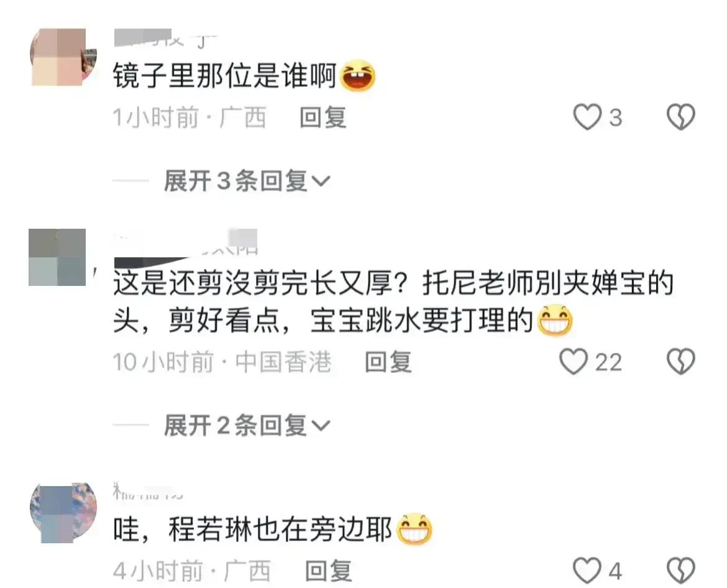
Task: Open first commenter's profile avatar
Action: (x=63, y=57)
